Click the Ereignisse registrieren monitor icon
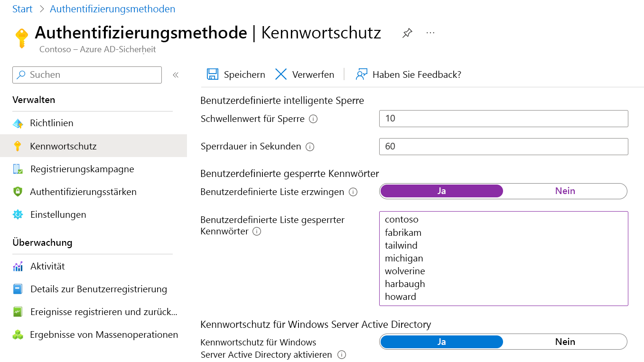 18,312
